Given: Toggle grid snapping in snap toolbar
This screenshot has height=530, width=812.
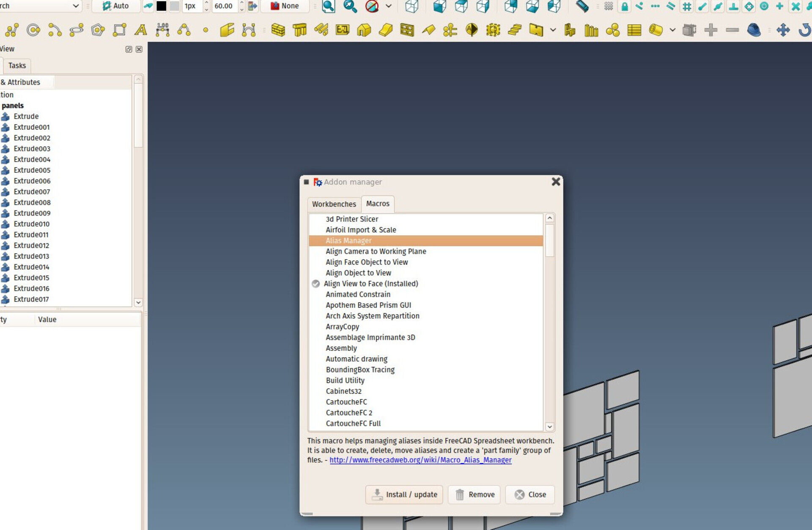Looking at the screenshot, I should tap(687, 6).
